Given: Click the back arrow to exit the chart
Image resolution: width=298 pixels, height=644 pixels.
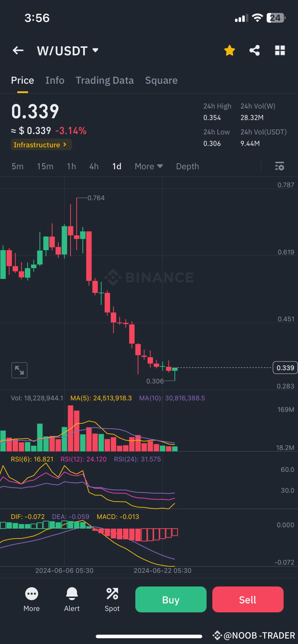Looking at the screenshot, I should point(18,50).
